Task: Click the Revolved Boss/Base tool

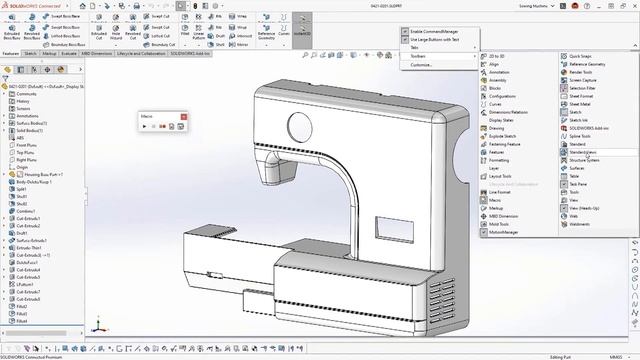Action: point(32,32)
